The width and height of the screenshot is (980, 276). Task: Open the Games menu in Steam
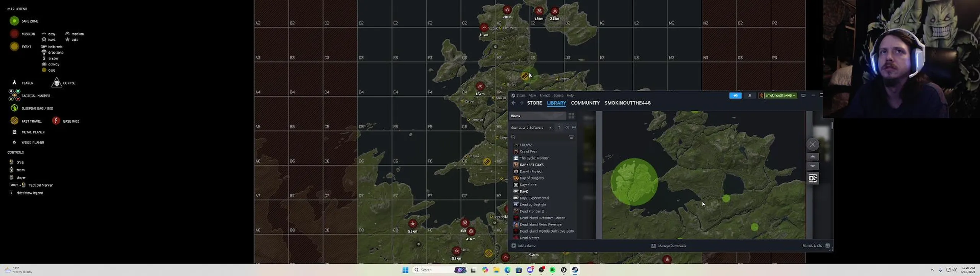pos(558,95)
